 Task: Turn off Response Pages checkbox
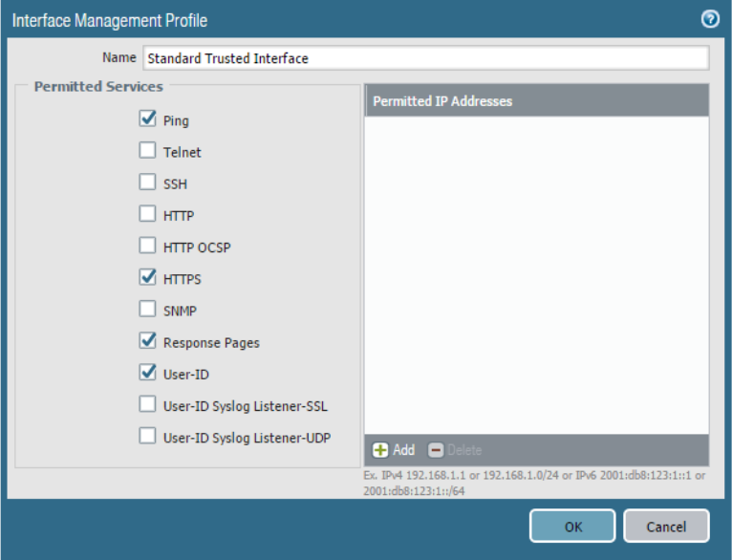tap(147, 341)
